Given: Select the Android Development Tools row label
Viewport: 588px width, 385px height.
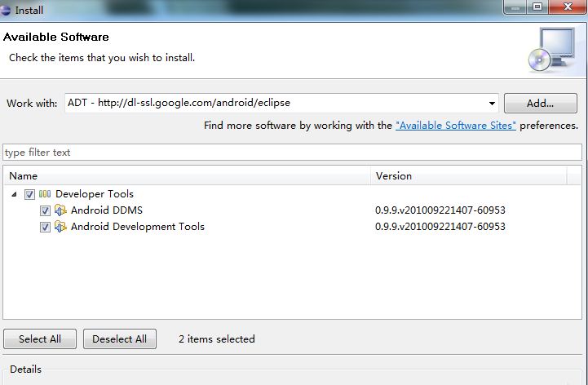Looking at the screenshot, I should [x=138, y=227].
